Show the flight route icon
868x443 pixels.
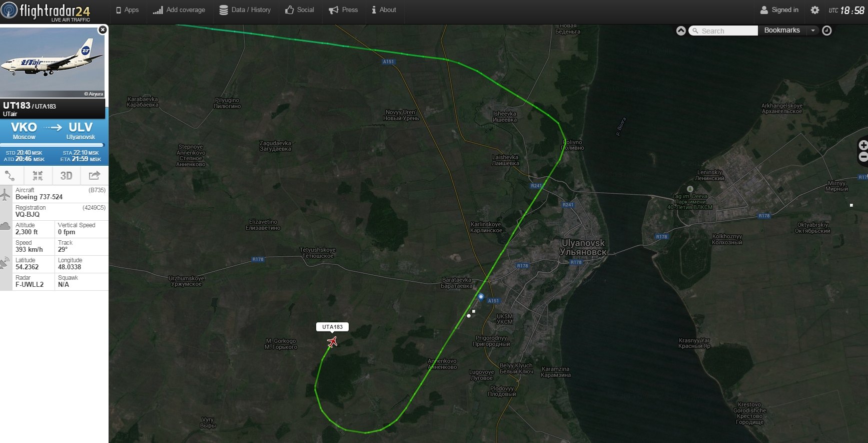coord(10,176)
